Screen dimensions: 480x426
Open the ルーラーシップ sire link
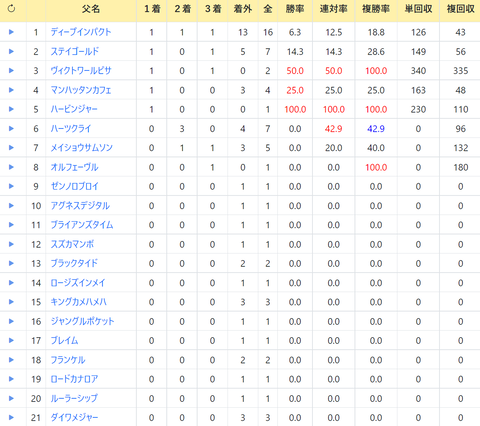(74, 398)
